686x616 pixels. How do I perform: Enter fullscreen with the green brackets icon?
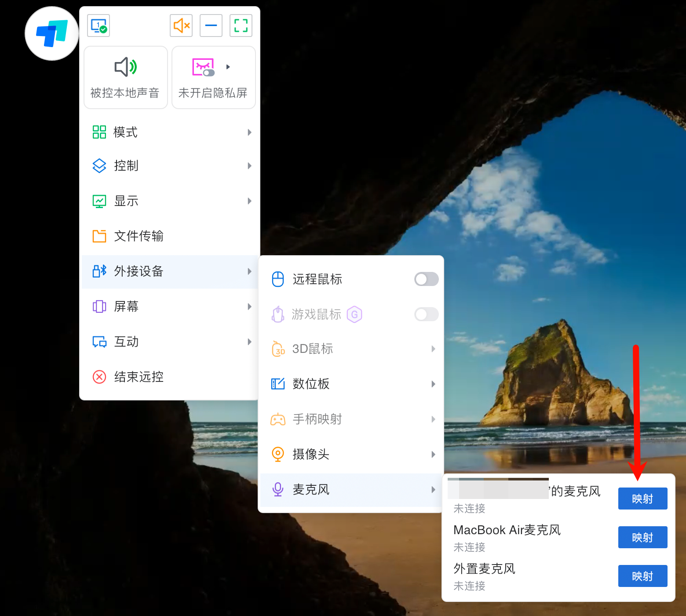click(x=241, y=26)
